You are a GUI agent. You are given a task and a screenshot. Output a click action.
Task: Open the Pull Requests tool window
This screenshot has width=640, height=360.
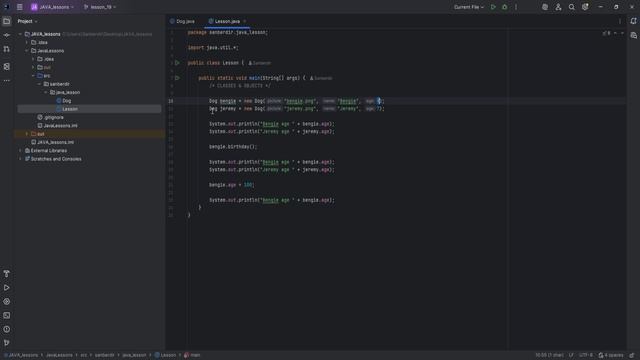pos(7,49)
